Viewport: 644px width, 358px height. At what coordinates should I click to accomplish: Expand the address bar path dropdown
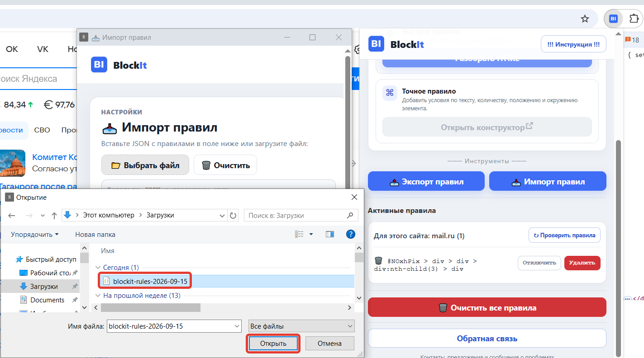(x=222, y=216)
